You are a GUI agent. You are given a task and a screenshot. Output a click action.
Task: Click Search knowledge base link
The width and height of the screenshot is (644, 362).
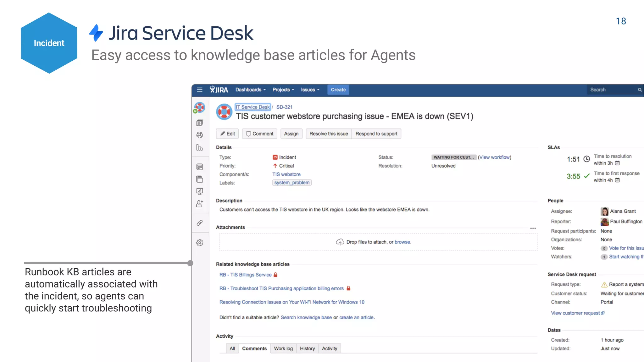tap(306, 318)
